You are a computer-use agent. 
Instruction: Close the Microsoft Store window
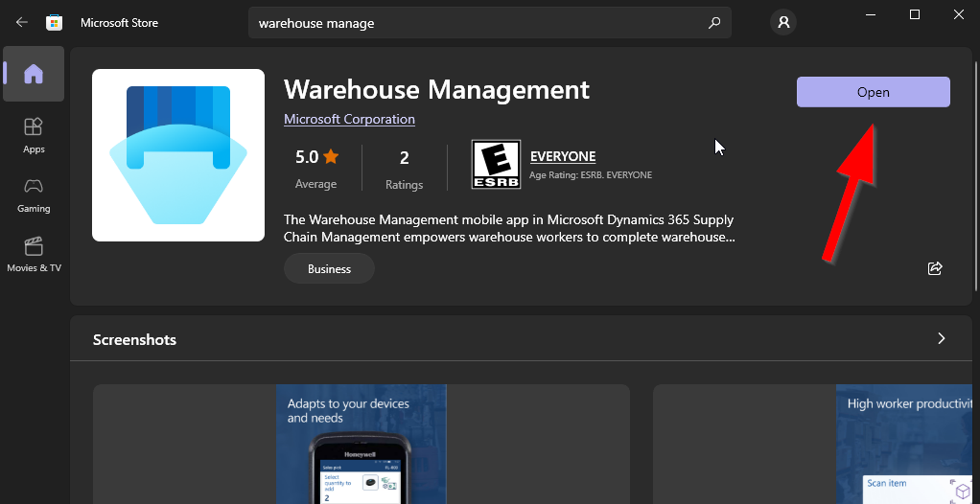(958, 15)
